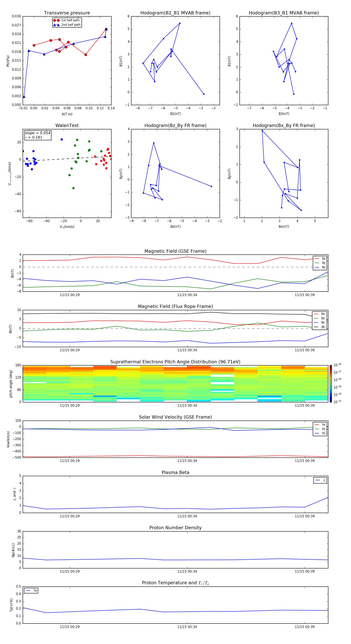This screenshot has width=351, height=644.
Task: Click the "Hodogram(Bx_By FR frame)" title
Action: (x=284, y=125)
